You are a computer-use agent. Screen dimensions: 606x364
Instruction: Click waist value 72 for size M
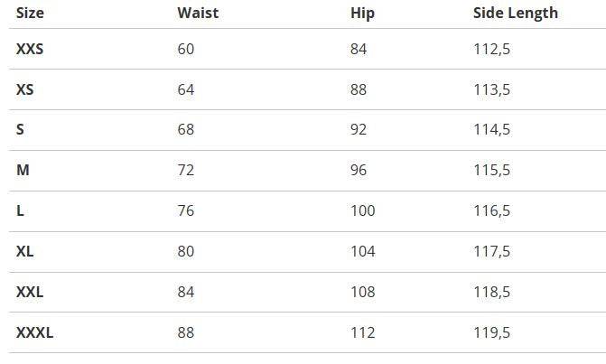point(186,170)
